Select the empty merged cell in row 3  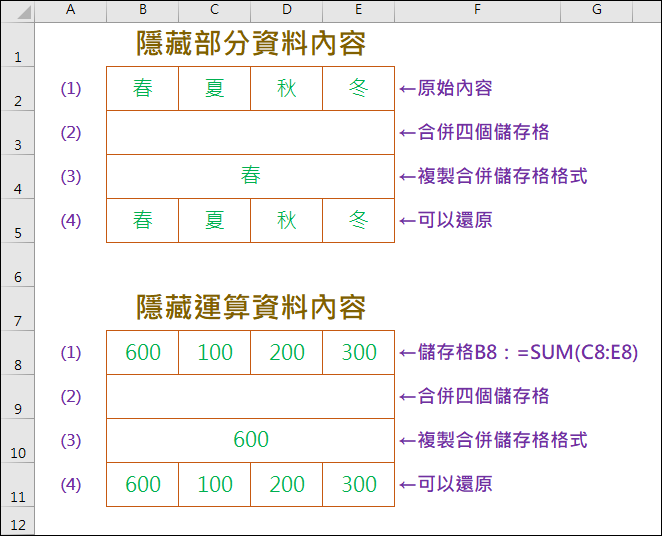(x=250, y=133)
